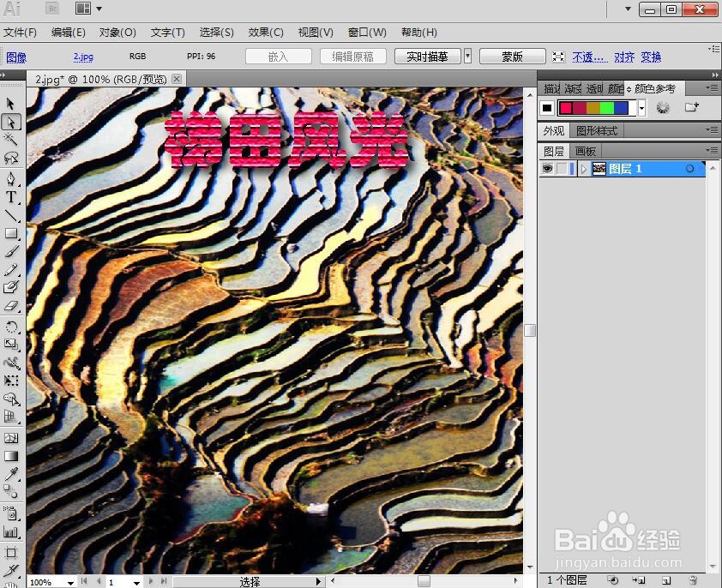722x588 pixels.
Task: Select the Mesh tool
Action: tap(11, 438)
